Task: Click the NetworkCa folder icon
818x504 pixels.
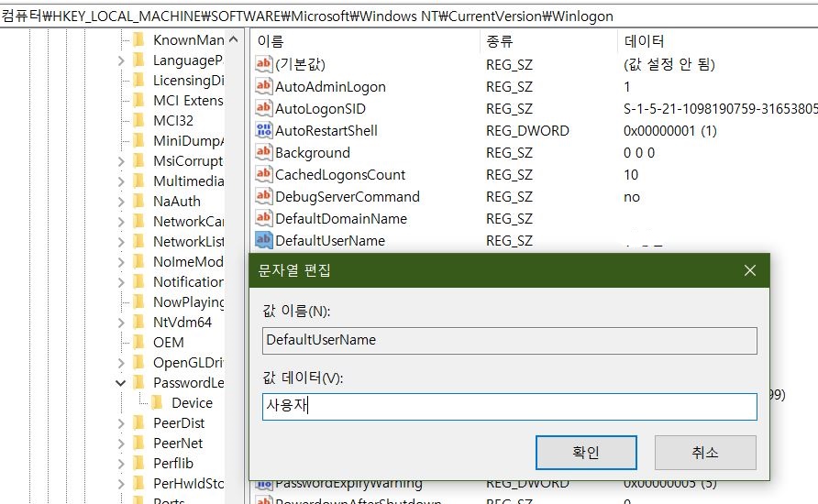Action: (x=138, y=221)
